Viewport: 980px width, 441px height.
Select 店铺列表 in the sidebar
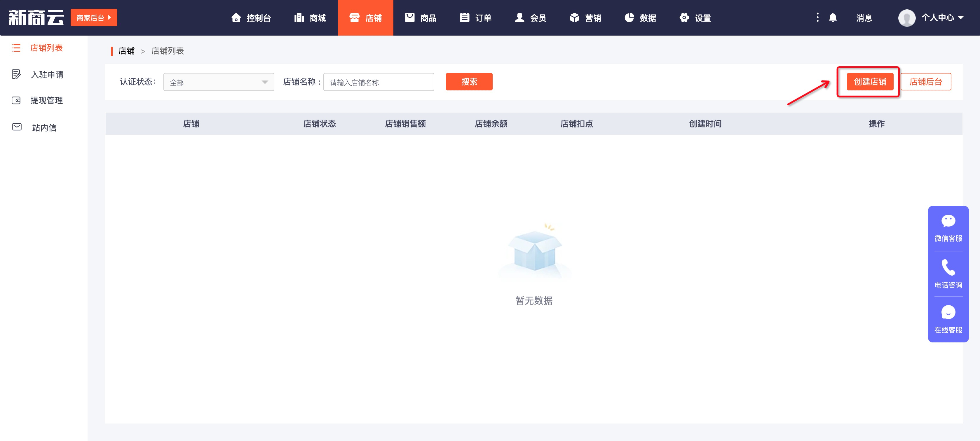click(x=46, y=48)
